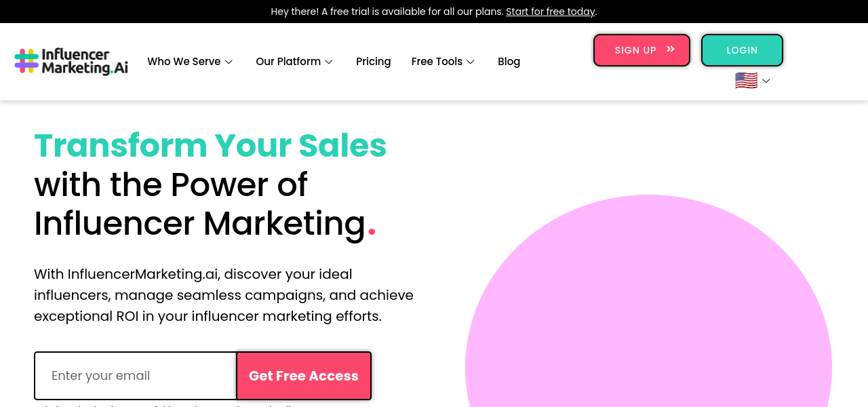
Task: Follow the Start for free today link
Action: 551,12
